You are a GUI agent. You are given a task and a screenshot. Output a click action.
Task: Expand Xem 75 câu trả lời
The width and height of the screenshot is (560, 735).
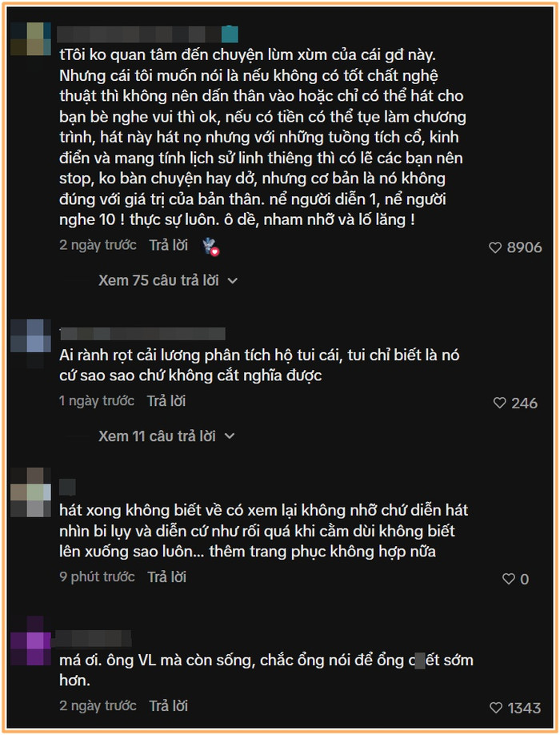158,280
